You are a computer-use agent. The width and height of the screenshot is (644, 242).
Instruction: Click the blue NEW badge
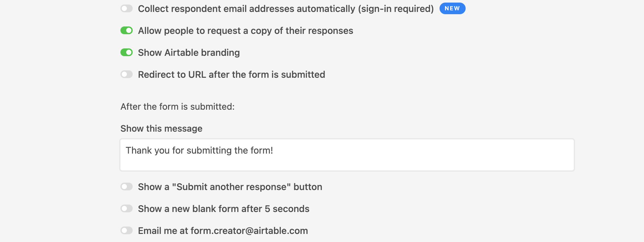tap(452, 8)
